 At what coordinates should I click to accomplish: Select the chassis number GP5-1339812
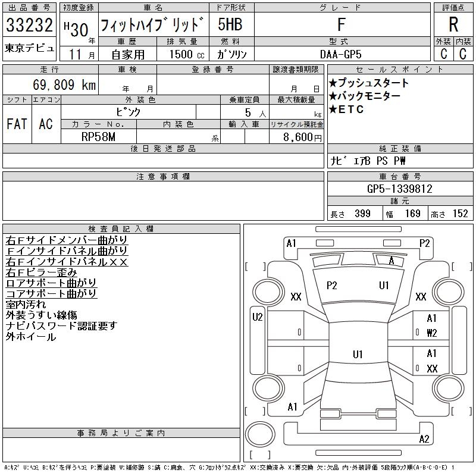pos(399,189)
